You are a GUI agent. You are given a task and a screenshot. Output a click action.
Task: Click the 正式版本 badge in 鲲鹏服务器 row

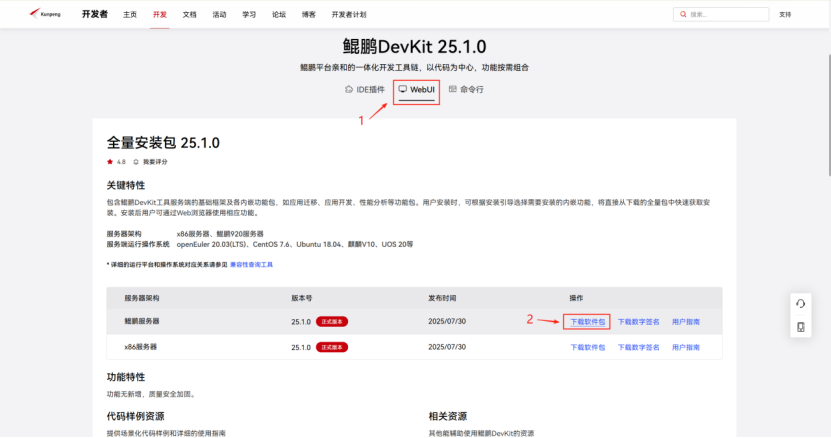click(332, 322)
